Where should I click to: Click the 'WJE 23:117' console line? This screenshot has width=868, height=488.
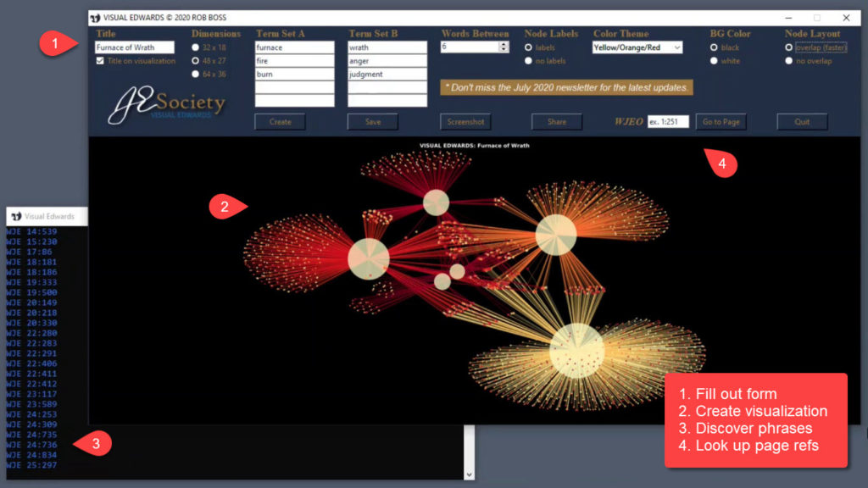tap(31, 394)
